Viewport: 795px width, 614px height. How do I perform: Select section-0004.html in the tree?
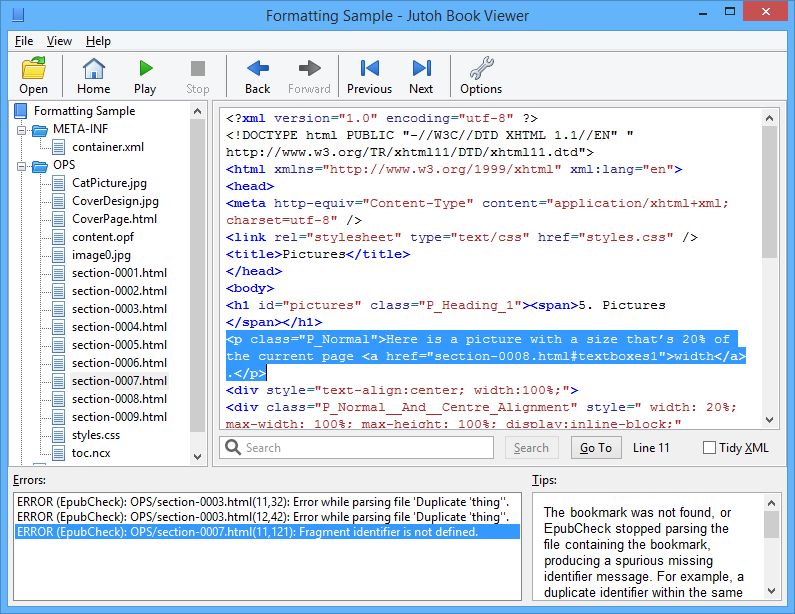click(x=119, y=327)
